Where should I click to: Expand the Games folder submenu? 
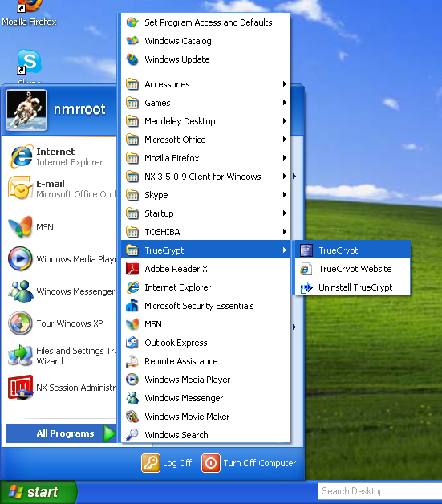click(205, 103)
